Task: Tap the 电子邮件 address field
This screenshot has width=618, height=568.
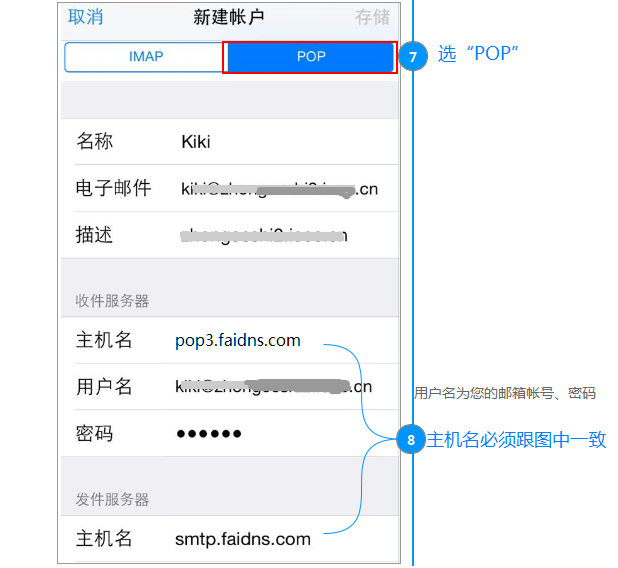Action: coord(230,188)
